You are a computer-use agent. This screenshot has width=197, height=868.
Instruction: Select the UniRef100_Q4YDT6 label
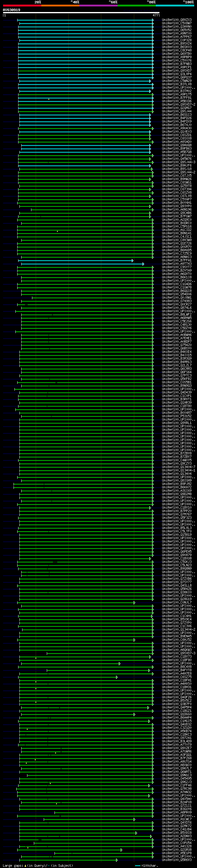pos(176,822)
